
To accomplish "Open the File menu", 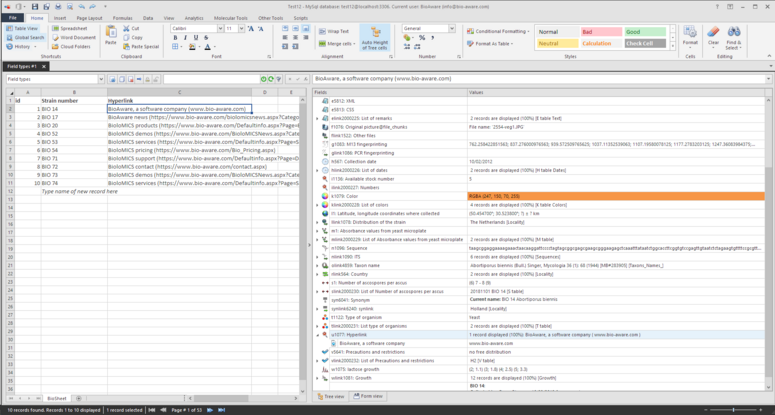I will coord(13,18).
